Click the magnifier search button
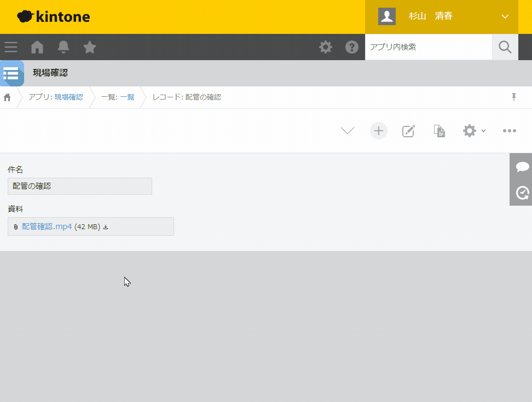 tap(505, 47)
